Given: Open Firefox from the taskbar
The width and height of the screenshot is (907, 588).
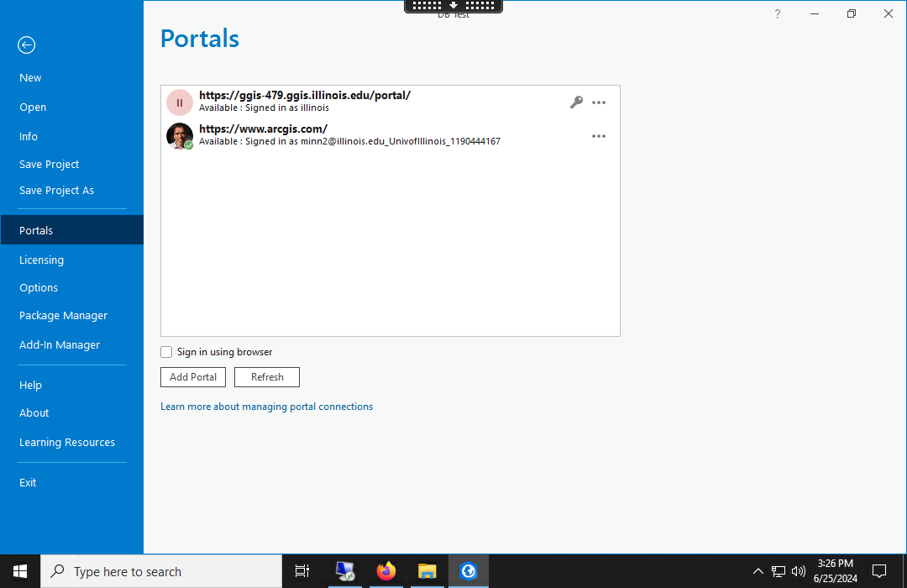Looking at the screenshot, I should click(x=386, y=571).
